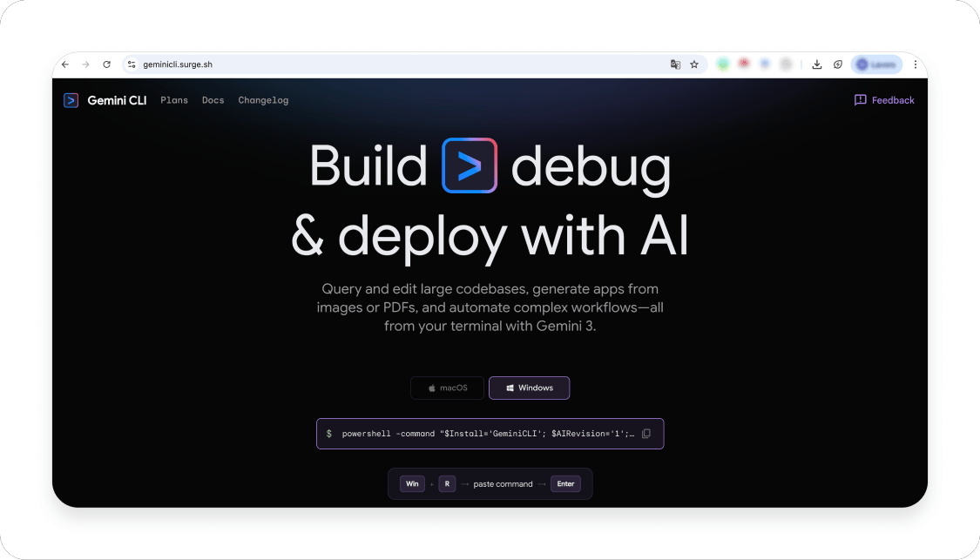Screen dimensions: 980x560
Task: Open site information icon in address bar
Action: pyautogui.click(x=132, y=64)
